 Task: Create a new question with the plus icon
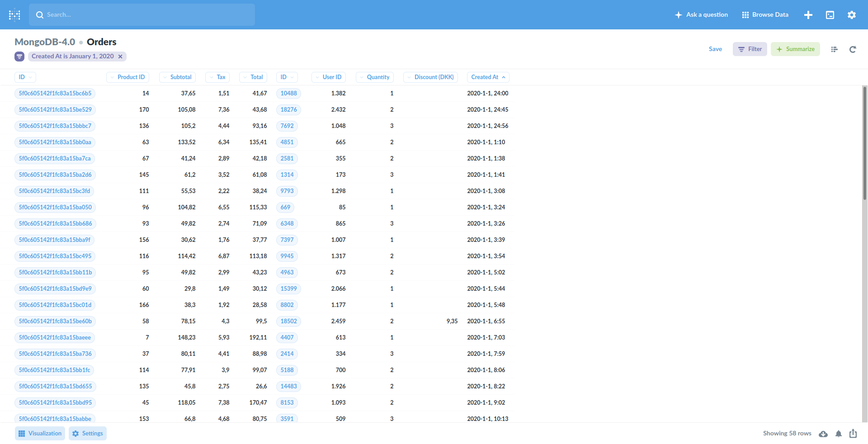click(808, 14)
